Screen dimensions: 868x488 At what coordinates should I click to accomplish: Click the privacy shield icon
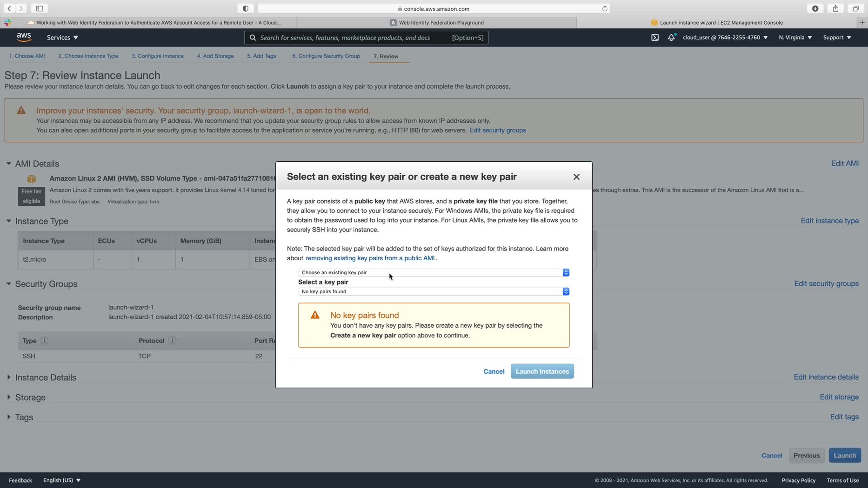coord(246,8)
